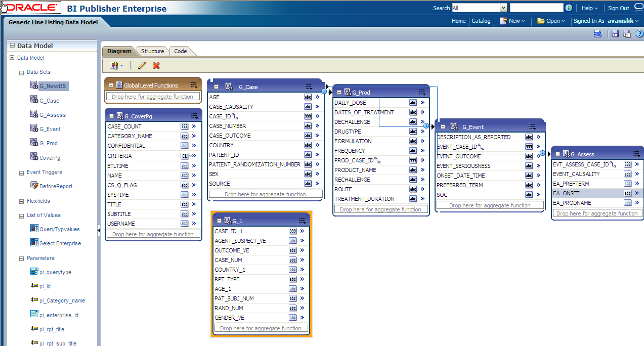Click G_Case aggregate function drop field
This screenshot has width=644, height=346.
(x=266, y=194)
